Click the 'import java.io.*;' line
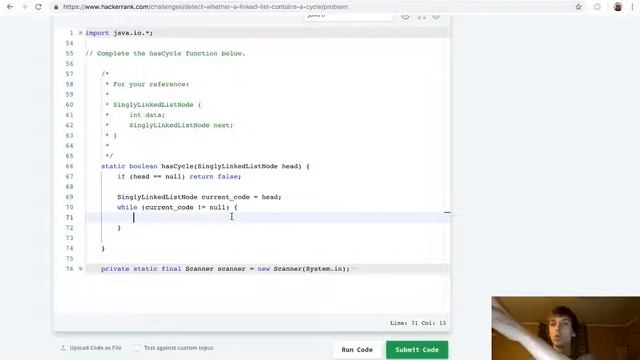The height and width of the screenshot is (360, 640). pos(119,33)
